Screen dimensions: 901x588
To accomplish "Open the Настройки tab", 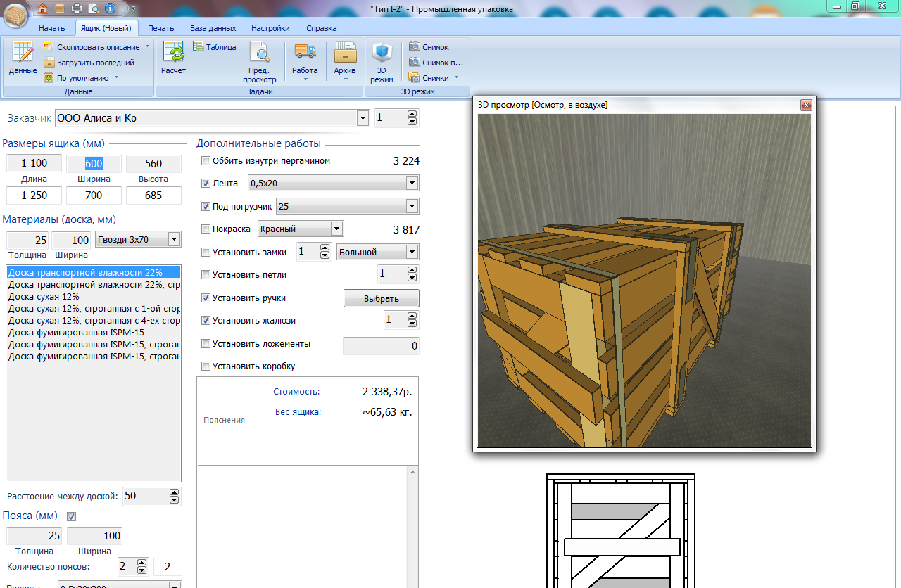I will click(270, 28).
